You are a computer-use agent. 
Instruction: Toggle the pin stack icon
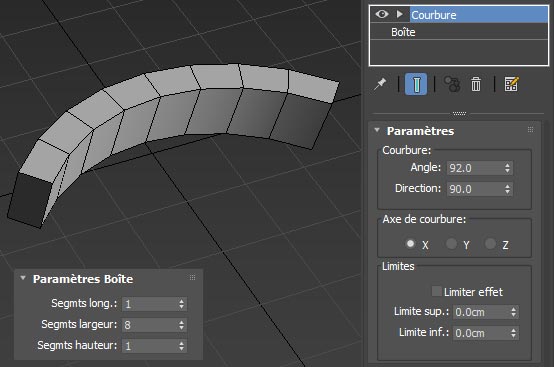pyautogui.click(x=380, y=84)
